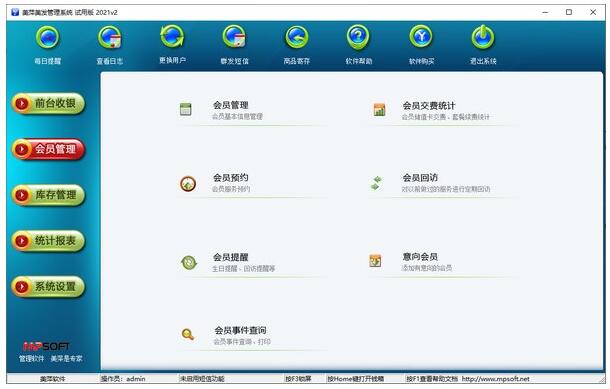Click the app icon in the title bar

[x=15, y=12]
